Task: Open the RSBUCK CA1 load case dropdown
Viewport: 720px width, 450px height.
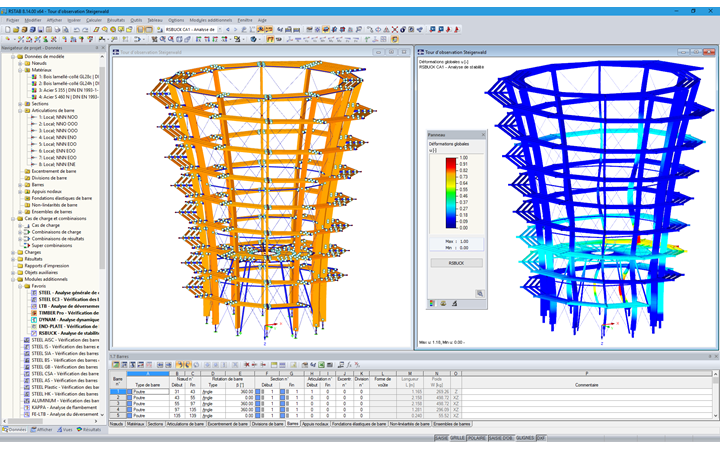Action: [x=219, y=29]
